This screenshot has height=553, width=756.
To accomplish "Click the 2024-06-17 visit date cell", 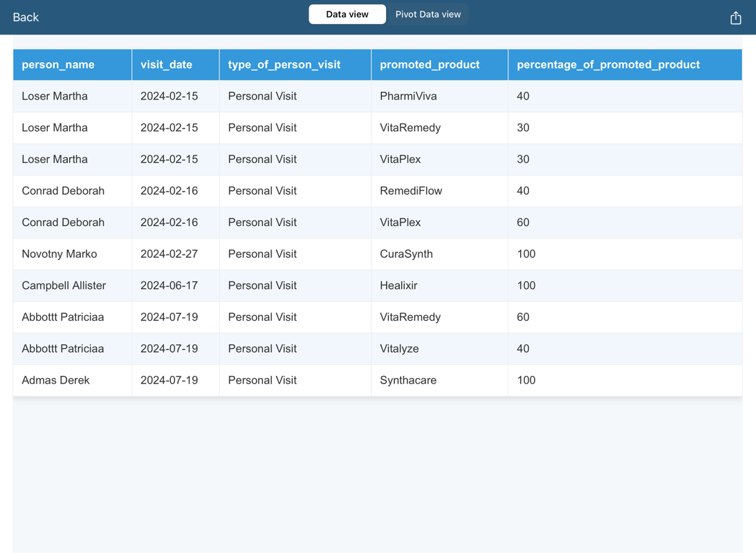I will click(x=169, y=285).
